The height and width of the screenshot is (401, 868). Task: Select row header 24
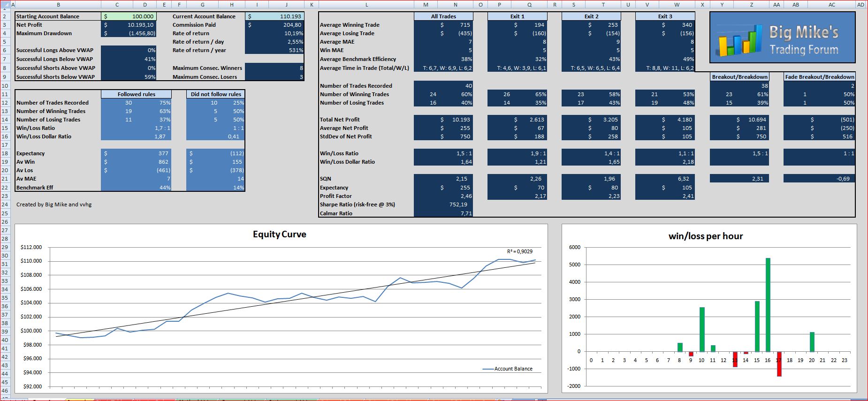click(x=5, y=204)
